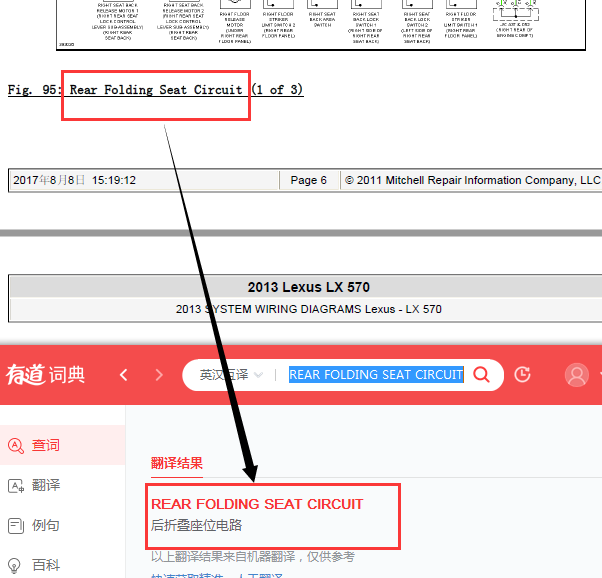Click the search field containing REAR FOLDING SEAT CIRCUIT

coord(376,374)
